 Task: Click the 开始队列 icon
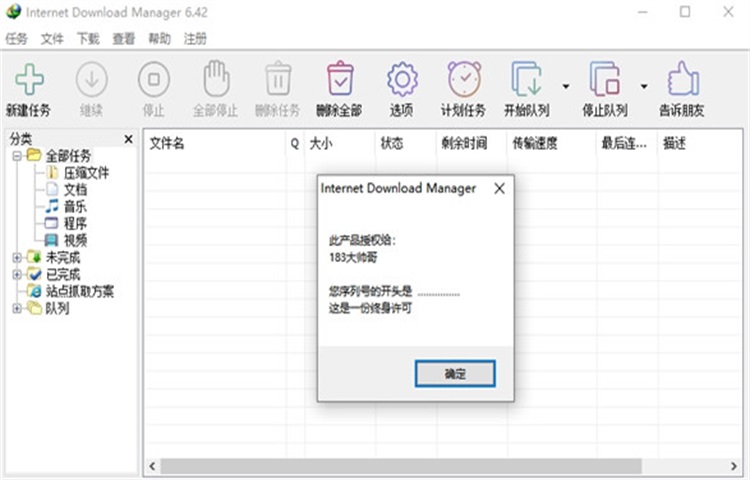pyautogui.click(x=526, y=79)
